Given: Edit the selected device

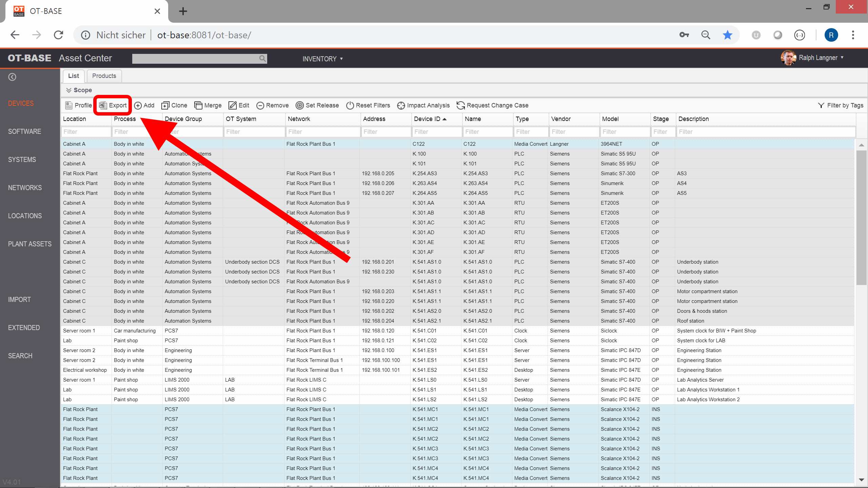Looking at the screenshot, I should pyautogui.click(x=239, y=105).
